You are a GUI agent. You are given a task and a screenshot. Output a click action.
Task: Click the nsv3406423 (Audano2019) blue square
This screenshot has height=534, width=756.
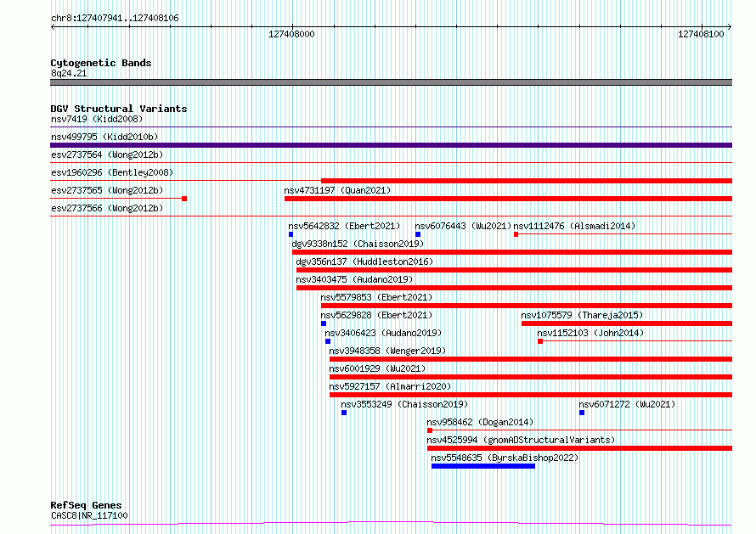pos(328,341)
